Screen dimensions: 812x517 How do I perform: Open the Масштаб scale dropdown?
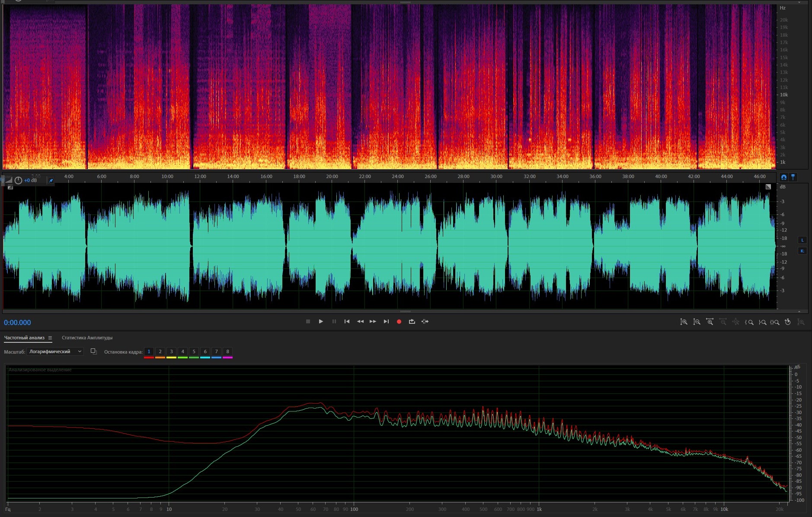55,352
